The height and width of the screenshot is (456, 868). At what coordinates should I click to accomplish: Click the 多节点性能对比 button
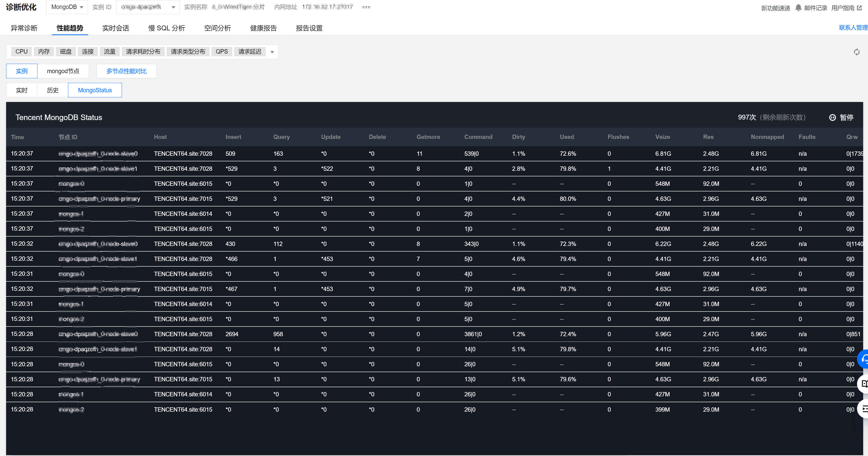(x=126, y=71)
